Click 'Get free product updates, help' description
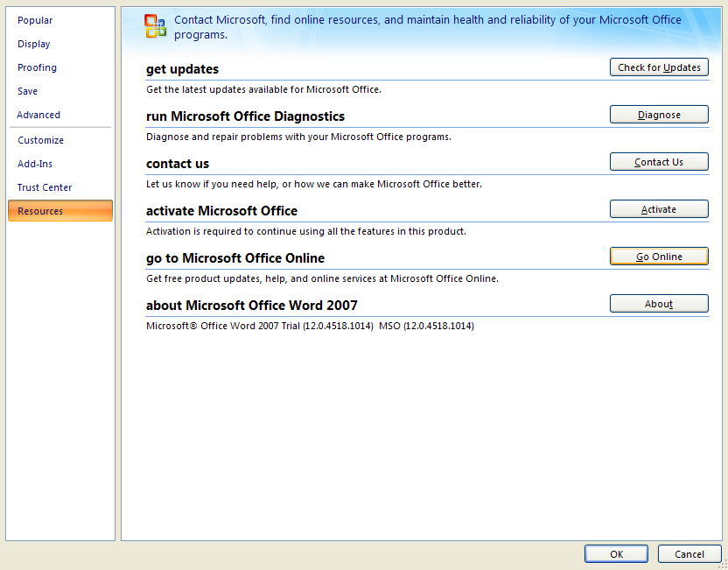This screenshot has width=728, height=570. point(322,278)
